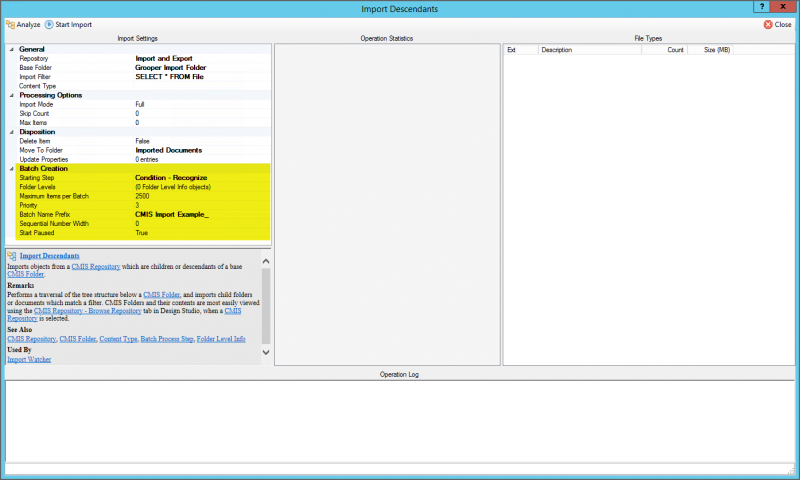Open the CMIS Repository link in description
Screen dimensions: 800x480
(96, 266)
